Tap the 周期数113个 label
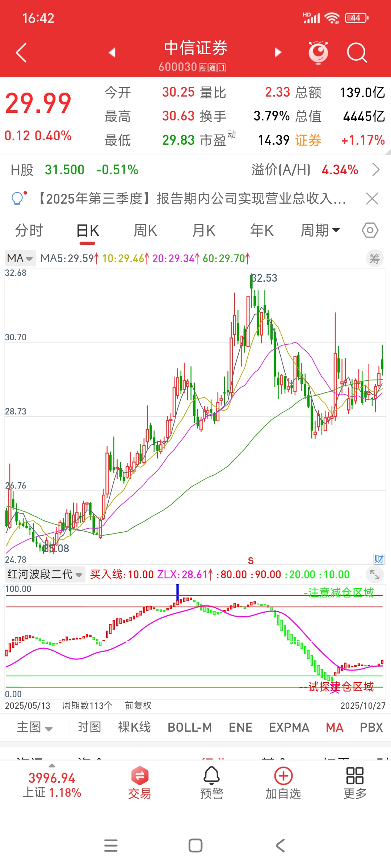This screenshot has width=391, height=868. pos(87,706)
